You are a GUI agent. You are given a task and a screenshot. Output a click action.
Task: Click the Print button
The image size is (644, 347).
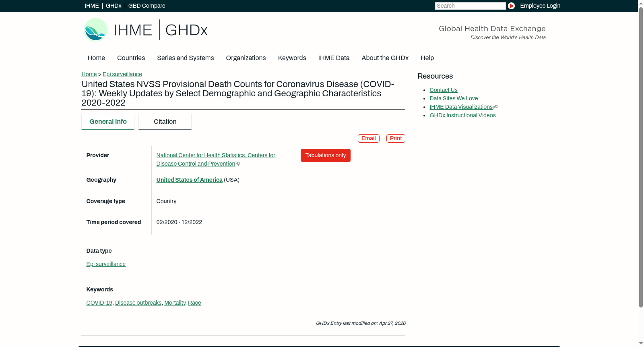tap(396, 138)
